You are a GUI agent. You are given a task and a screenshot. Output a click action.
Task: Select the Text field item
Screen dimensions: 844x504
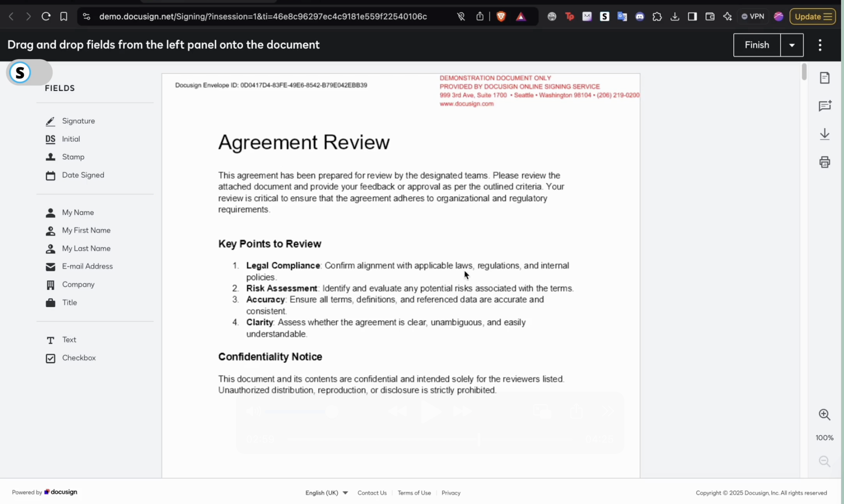pyautogui.click(x=69, y=340)
